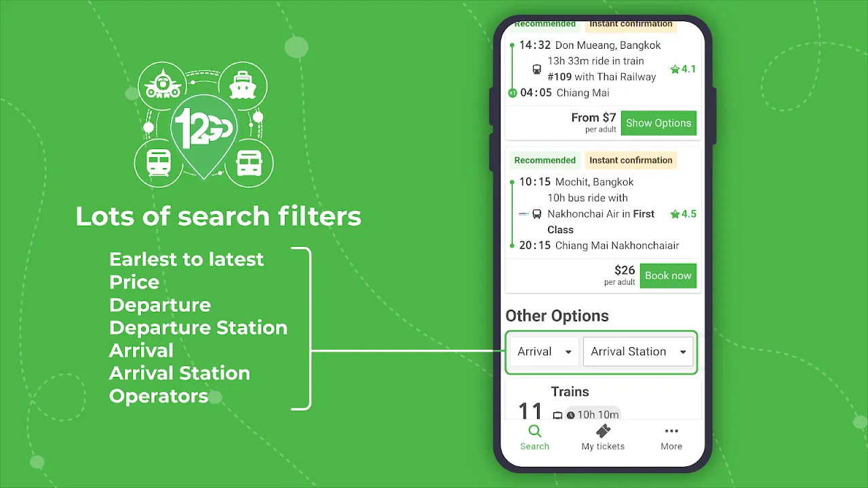Click the bus icon in the logo circle

248,163
